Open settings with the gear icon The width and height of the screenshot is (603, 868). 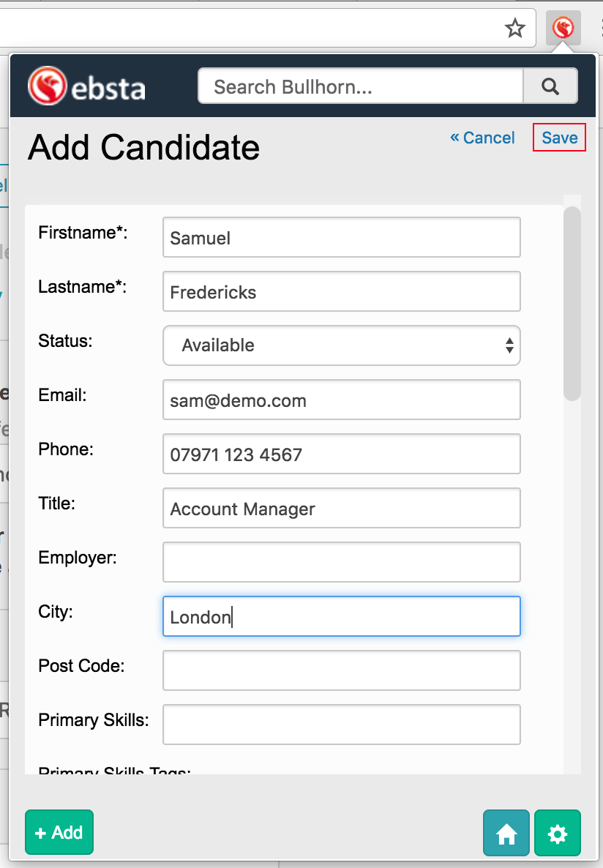point(558,833)
